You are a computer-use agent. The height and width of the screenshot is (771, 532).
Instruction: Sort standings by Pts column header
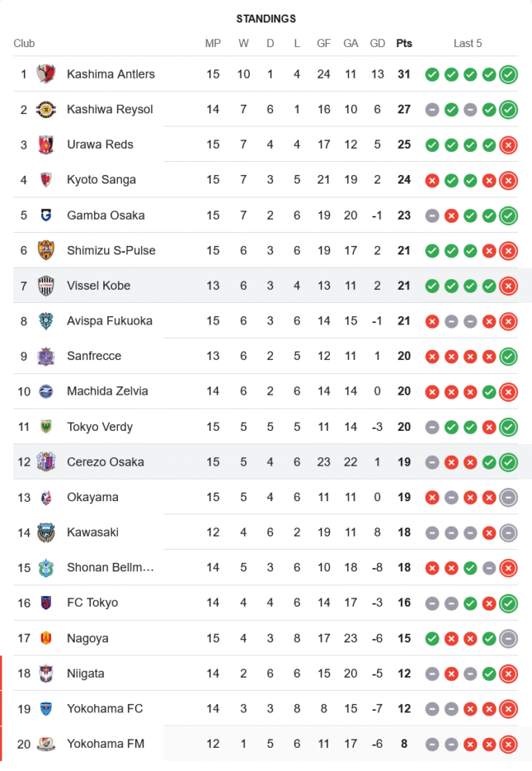click(x=404, y=43)
